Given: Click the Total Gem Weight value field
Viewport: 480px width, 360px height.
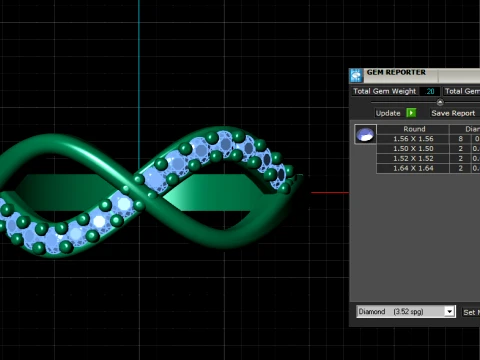Looking at the screenshot, I should 430,91.
